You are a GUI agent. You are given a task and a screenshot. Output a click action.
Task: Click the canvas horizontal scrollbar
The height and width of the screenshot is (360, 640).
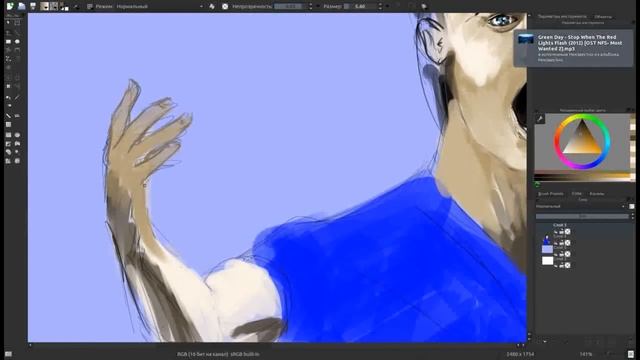tap(277, 345)
